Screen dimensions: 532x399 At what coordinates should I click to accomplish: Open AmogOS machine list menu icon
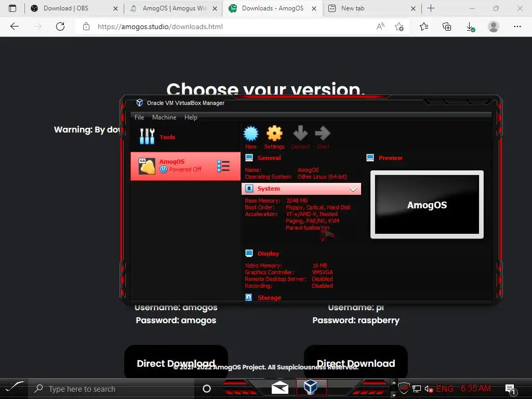223,166
